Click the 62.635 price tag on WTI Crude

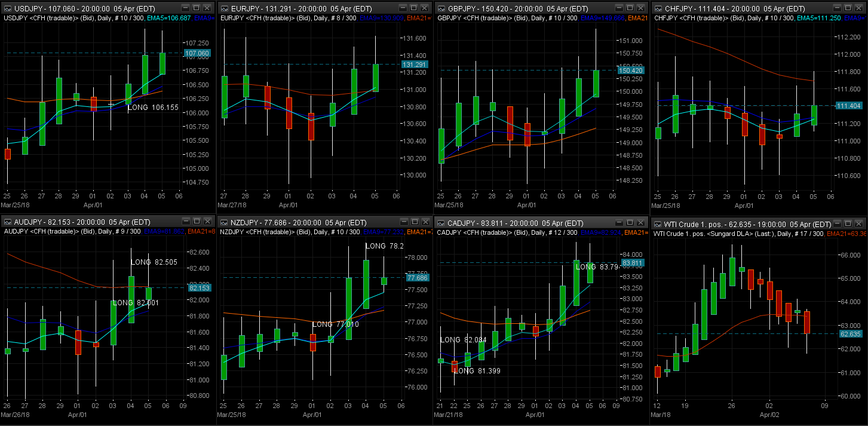coord(850,333)
